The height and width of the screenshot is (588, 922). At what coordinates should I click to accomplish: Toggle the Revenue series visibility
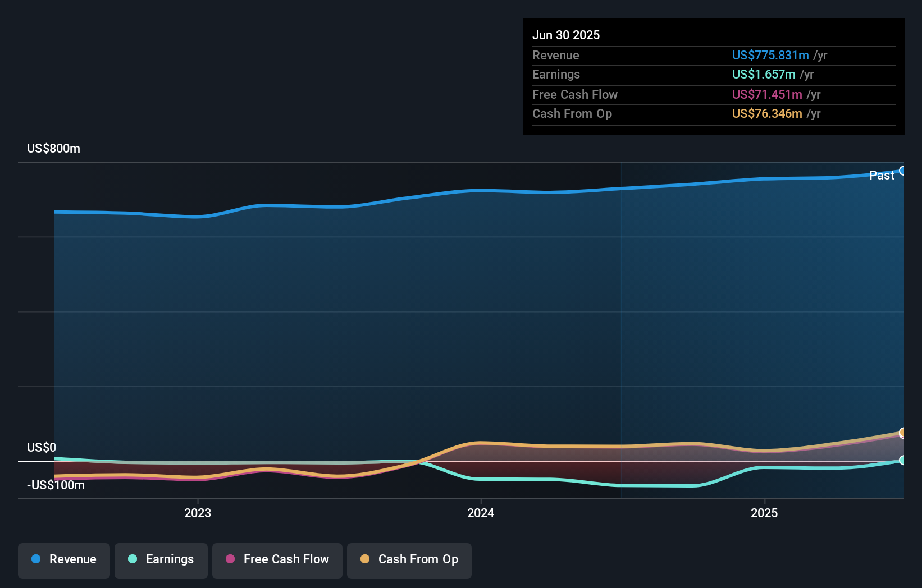pos(63,559)
